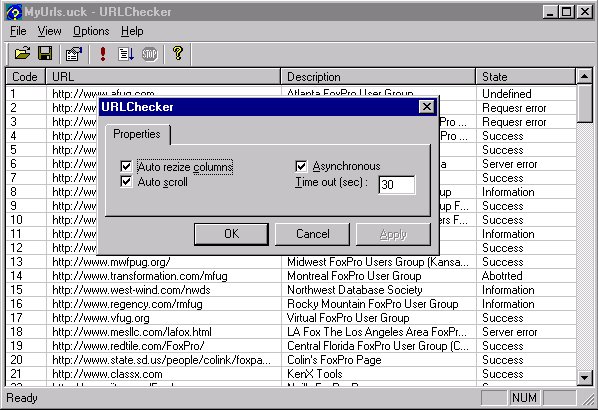Click Rocky Mountain FoxPro User Group description
Viewport: 598px width, 410px height.
coord(373,304)
